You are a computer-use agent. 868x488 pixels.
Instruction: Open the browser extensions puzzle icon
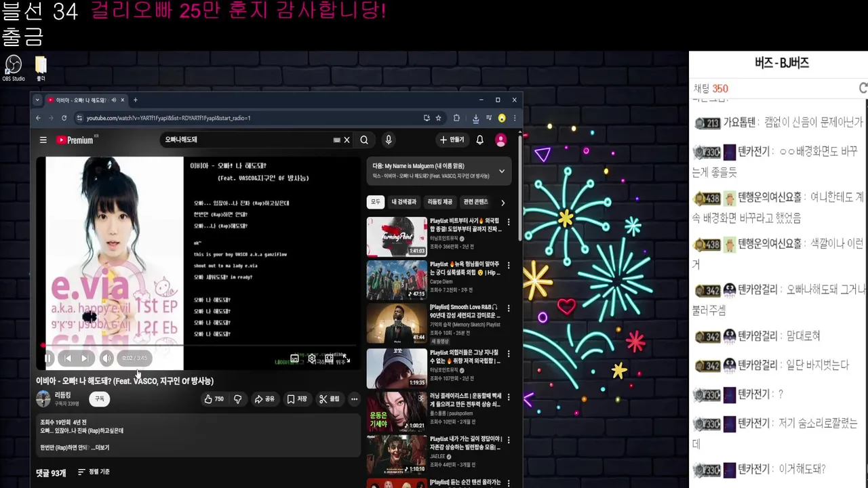(456, 118)
